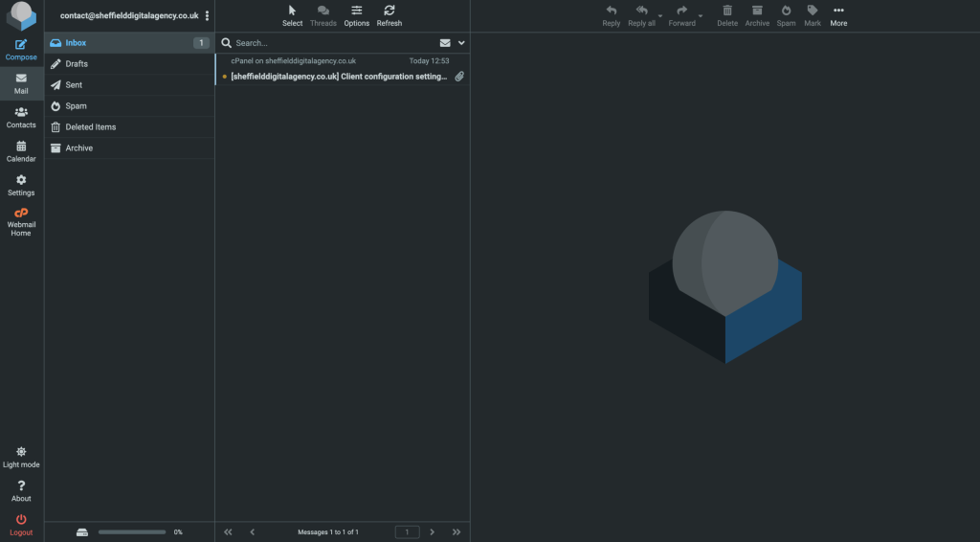The width and height of the screenshot is (980, 542).
Task: Go to first page of messages
Action: (x=228, y=532)
